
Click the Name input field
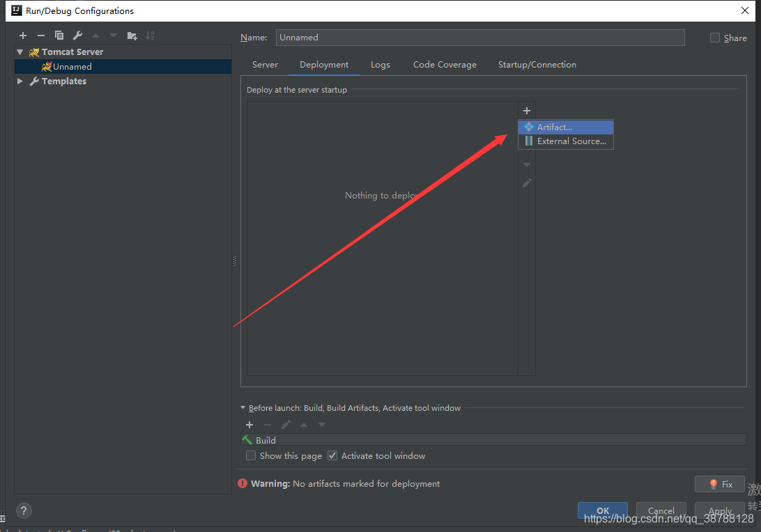[480, 38]
